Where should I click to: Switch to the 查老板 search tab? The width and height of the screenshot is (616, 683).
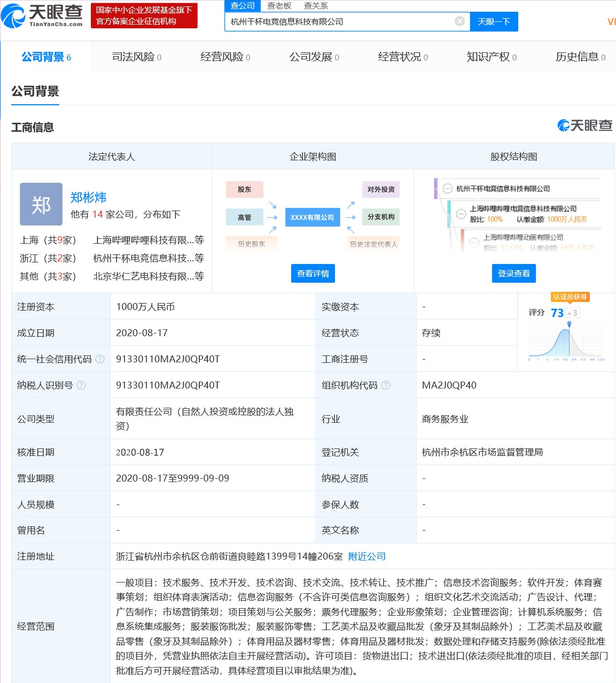(280, 6)
